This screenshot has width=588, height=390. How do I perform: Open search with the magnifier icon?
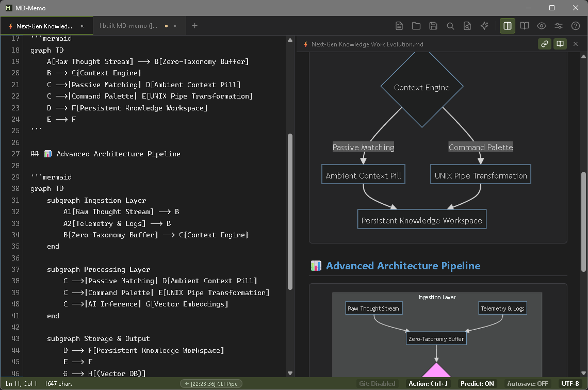click(x=450, y=26)
